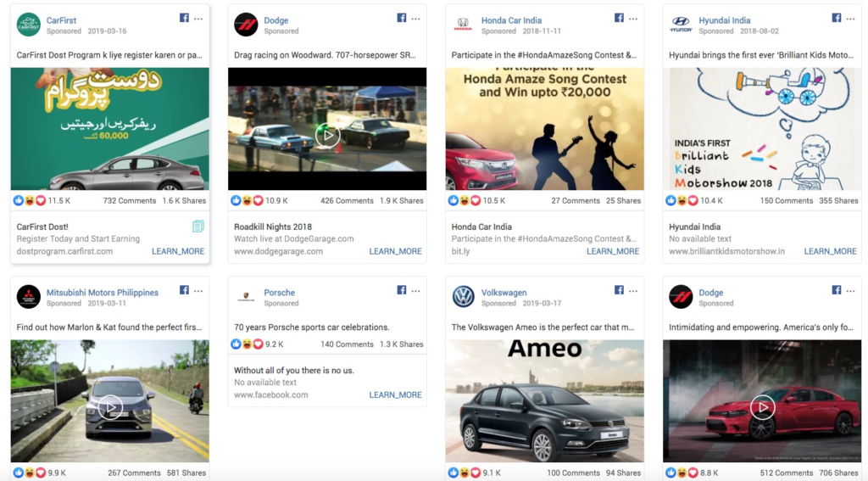This screenshot has height=481, width=868.
Task: Click the 27 Comments count
Action: pyautogui.click(x=576, y=200)
